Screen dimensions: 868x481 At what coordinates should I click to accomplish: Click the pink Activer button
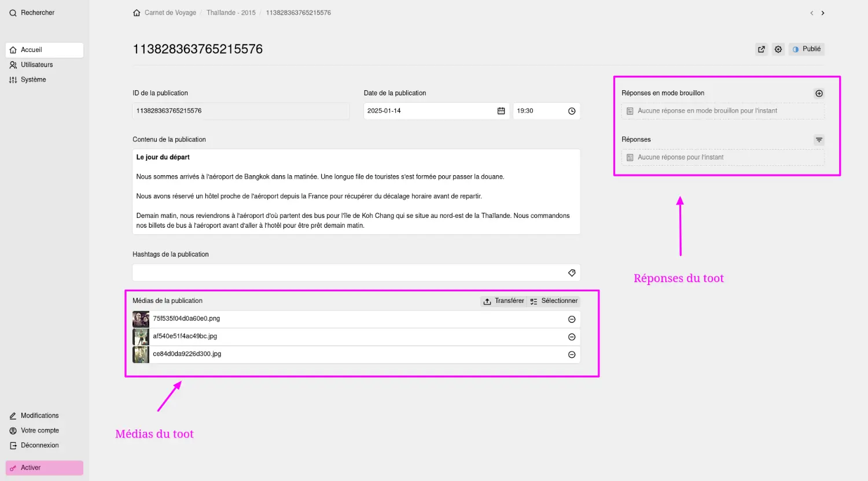pyautogui.click(x=45, y=468)
